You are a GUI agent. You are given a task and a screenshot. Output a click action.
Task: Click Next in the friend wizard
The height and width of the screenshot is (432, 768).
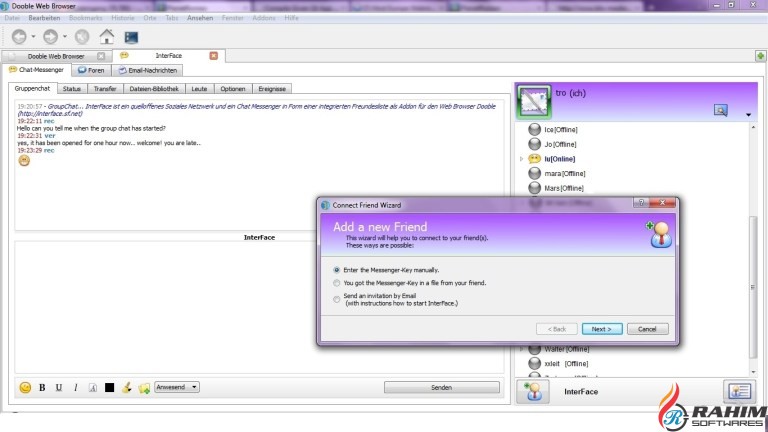602,329
